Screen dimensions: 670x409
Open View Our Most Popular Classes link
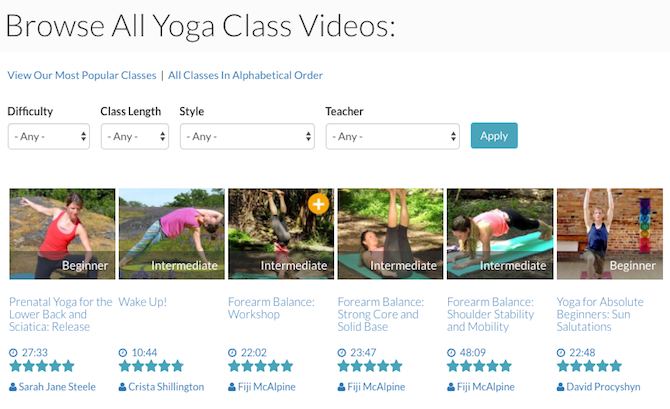point(82,75)
